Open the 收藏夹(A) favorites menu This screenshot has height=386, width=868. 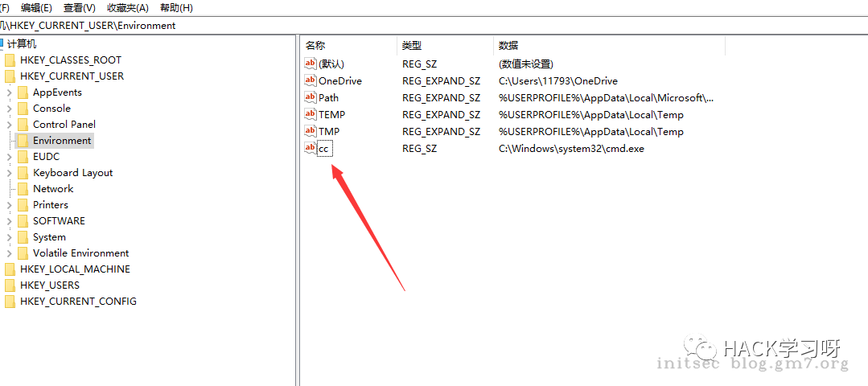point(128,7)
